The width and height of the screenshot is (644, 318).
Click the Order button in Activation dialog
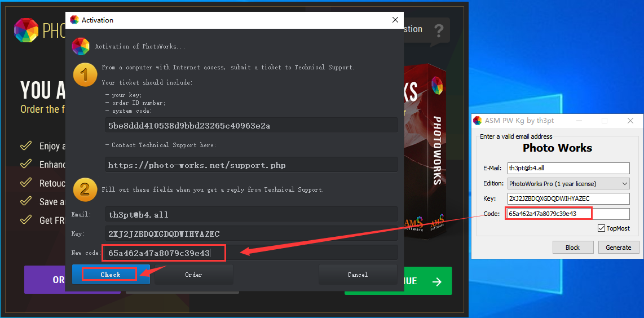193,274
